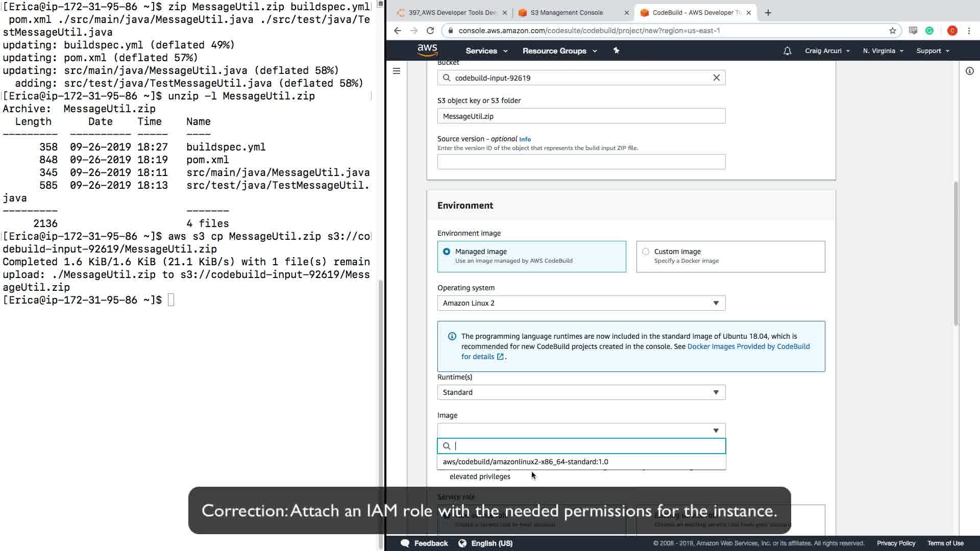Open the notifications bell

point(787,51)
